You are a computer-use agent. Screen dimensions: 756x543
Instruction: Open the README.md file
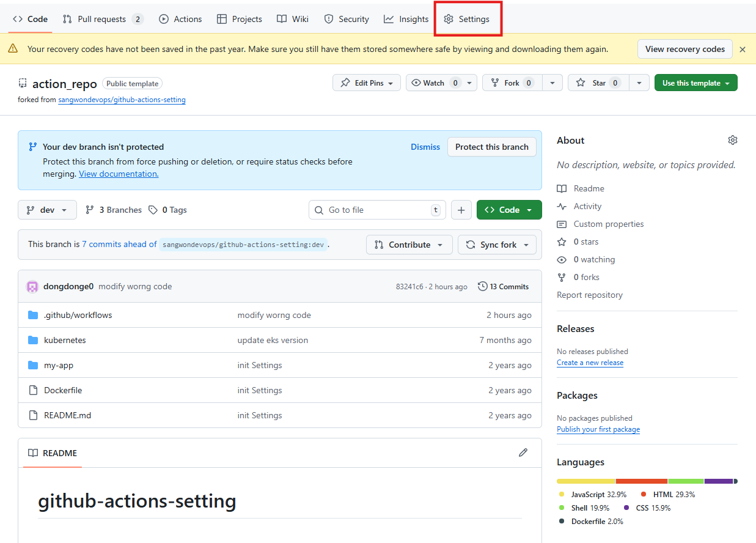click(67, 415)
